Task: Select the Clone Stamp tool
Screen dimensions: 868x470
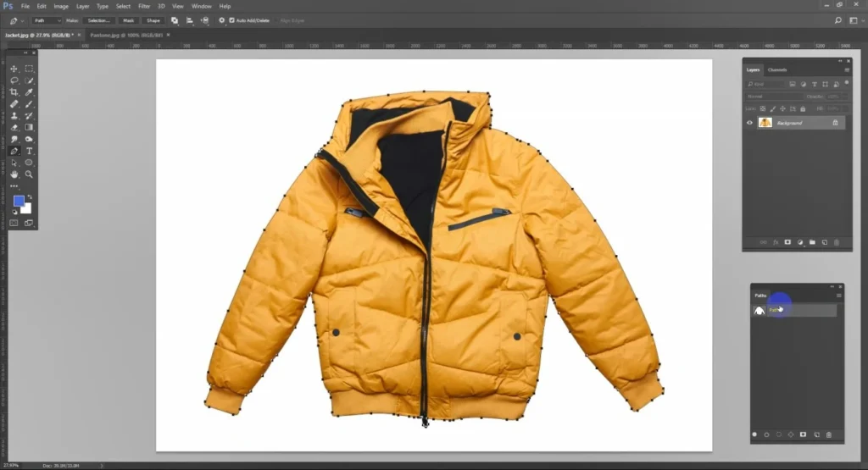Action: pos(14,115)
